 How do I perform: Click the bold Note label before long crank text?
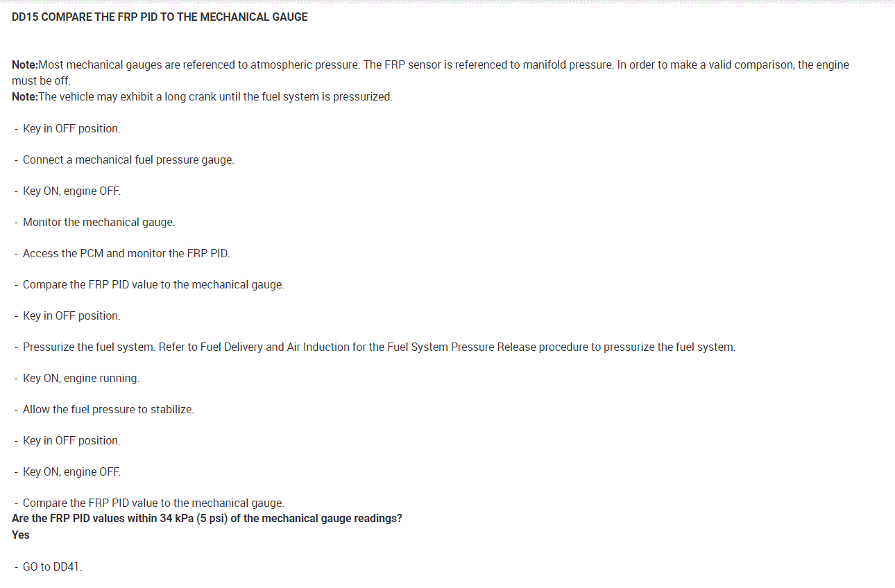coord(24,96)
